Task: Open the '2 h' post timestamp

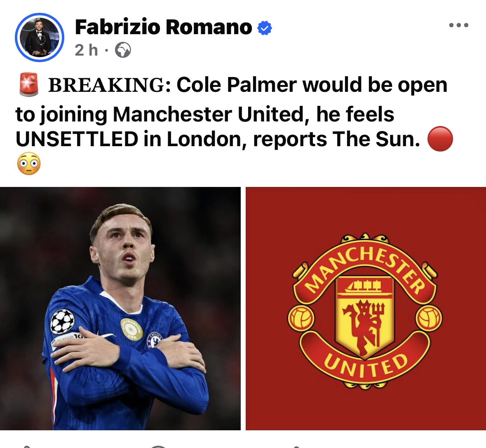Action: (86, 50)
